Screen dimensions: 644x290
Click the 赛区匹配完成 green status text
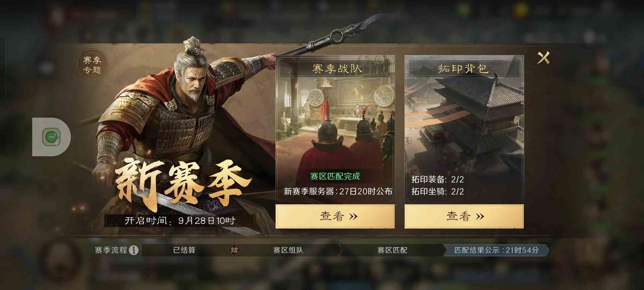click(x=335, y=176)
